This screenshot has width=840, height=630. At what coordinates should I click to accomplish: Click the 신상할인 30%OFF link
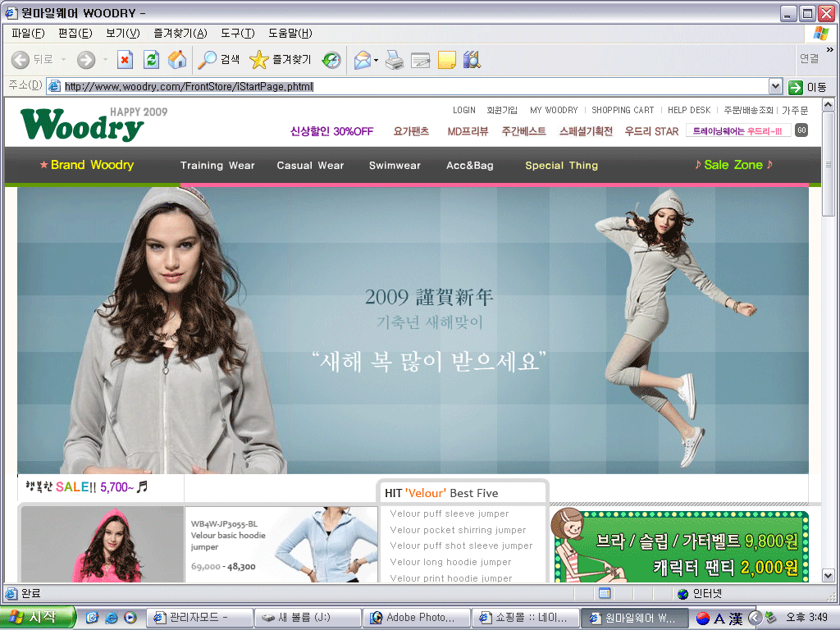coord(331,131)
